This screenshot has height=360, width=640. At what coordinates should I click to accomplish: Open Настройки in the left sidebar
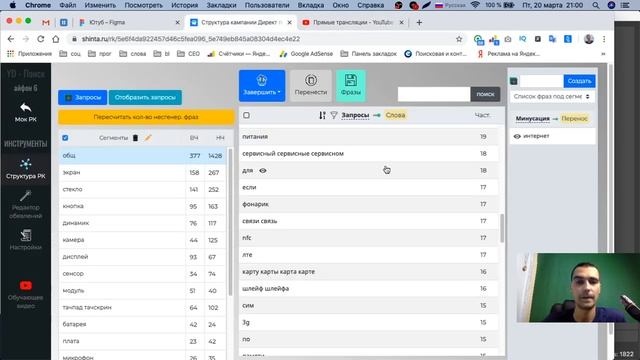click(25, 240)
